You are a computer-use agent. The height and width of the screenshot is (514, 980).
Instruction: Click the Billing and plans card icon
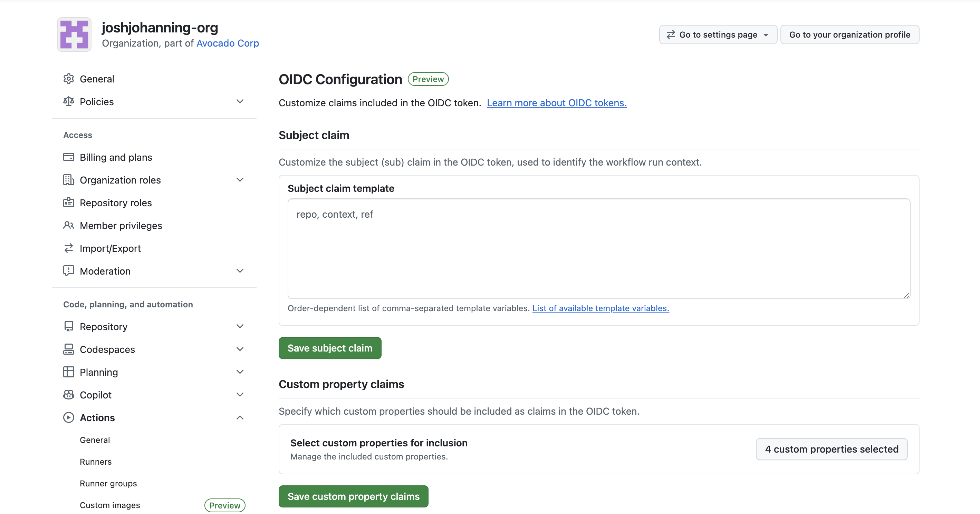point(68,157)
